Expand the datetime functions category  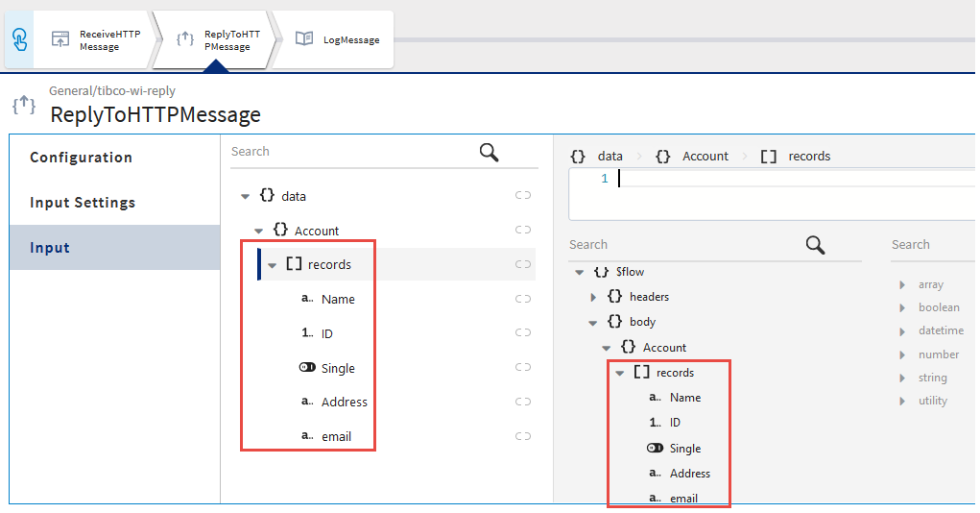[903, 330]
